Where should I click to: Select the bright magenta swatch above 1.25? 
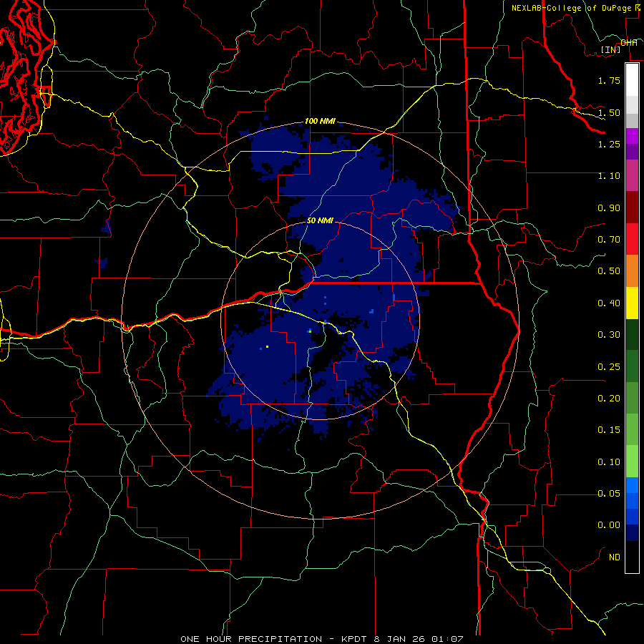coord(632,136)
